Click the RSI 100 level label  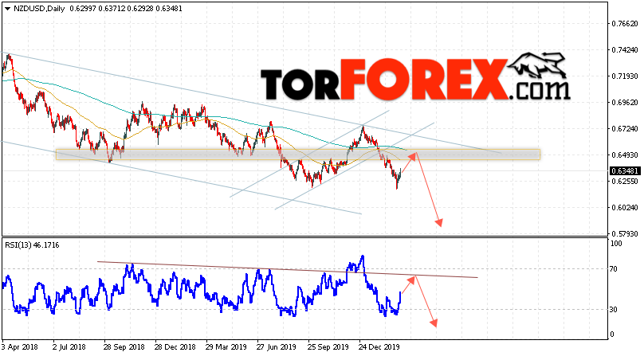click(616, 244)
